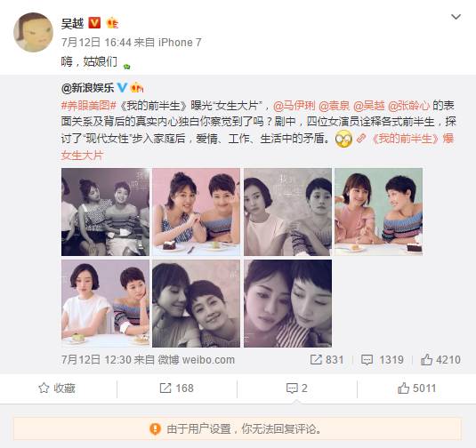The height and width of the screenshot is (448, 476).
Task: Add post to favorites with 收藏 star
Action: pos(57,388)
